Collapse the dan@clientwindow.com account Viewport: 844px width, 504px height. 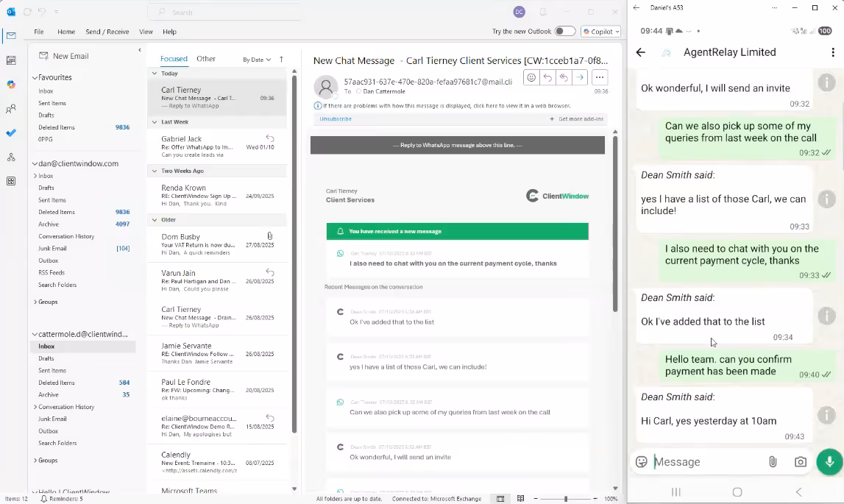pyautogui.click(x=35, y=163)
